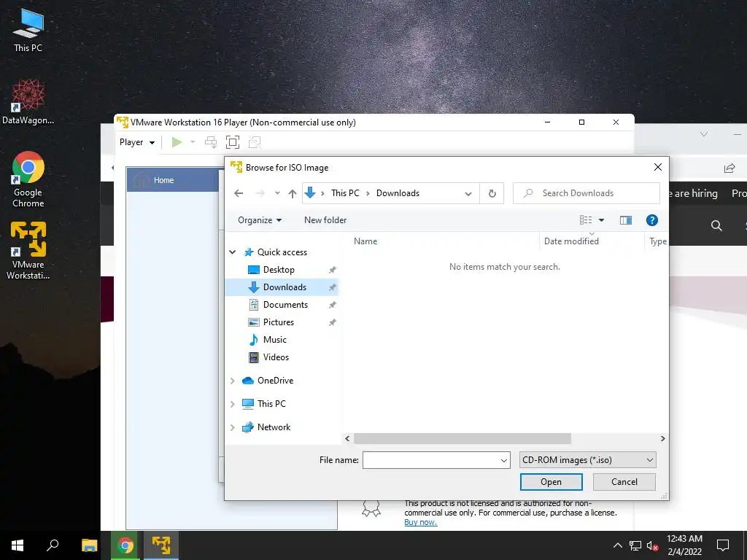
Task: Click VMware Player taskbar icon
Action: (161, 545)
